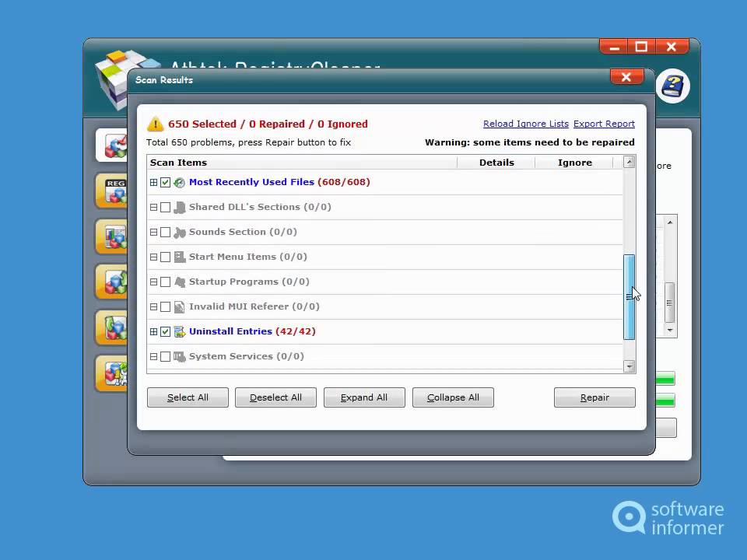Select the third sidebar chart icon in main window

pyautogui.click(x=112, y=236)
